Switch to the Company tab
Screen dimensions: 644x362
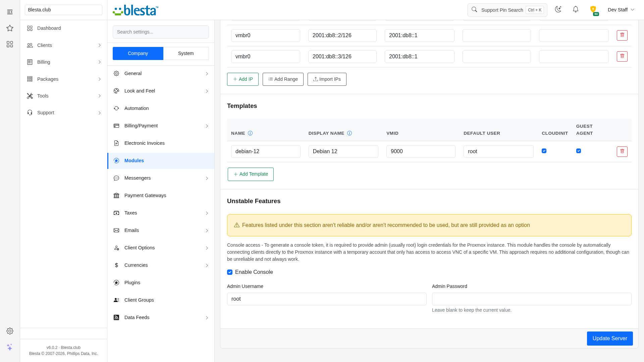pos(138,54)
